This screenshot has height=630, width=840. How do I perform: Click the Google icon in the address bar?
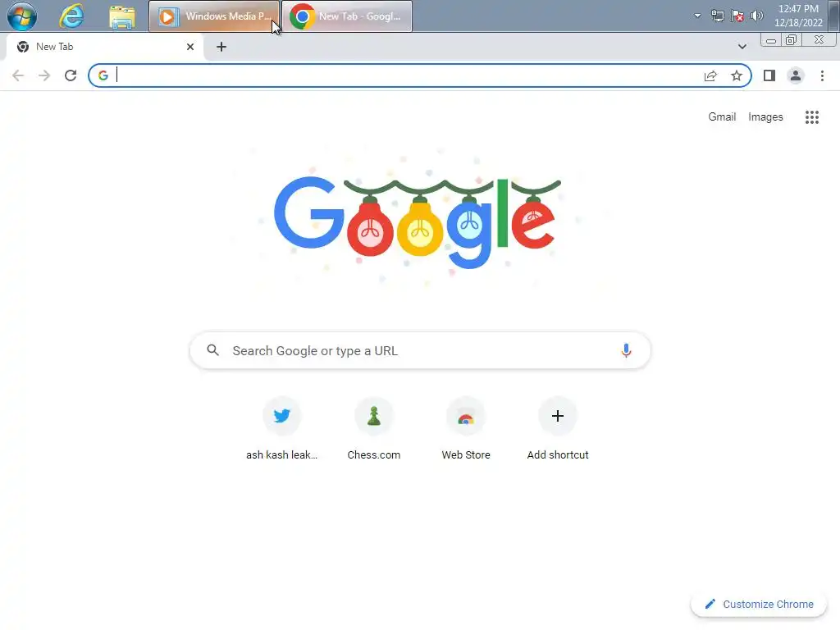(x=103, y=75)
